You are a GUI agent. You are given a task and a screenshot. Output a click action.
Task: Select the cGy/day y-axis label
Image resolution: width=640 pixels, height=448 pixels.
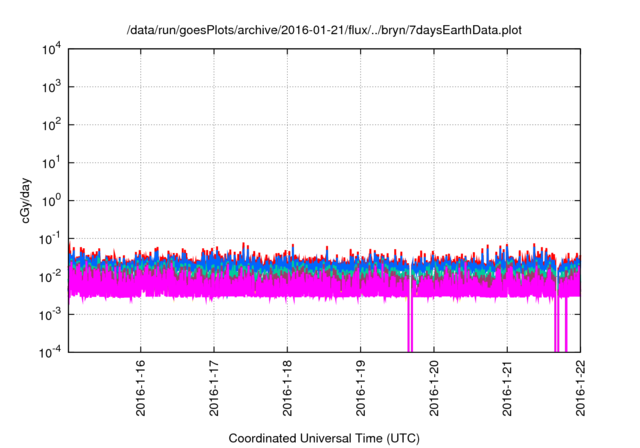pyautogui.click(x=25, y=200)
